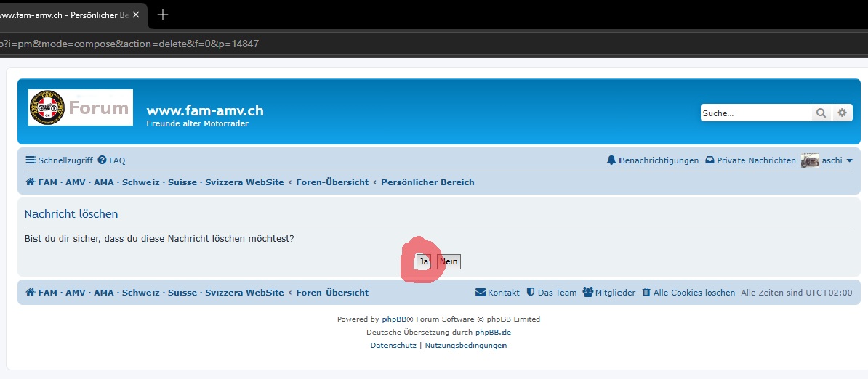Open Private Nachrichten inbox icon
The image size is (868, 379).
pos(710,160)
